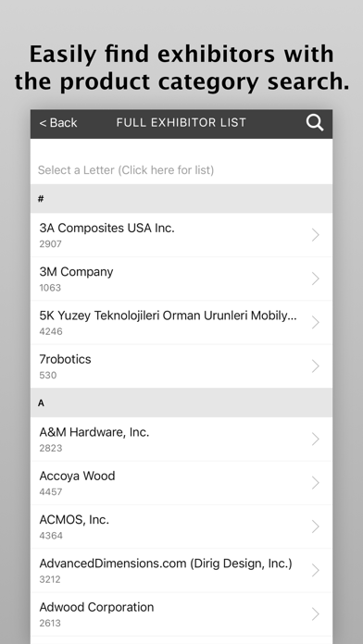Open the ACMOS, Inc. entry
This screenshot has height=644, width=363.
click(x=181, y=526)
